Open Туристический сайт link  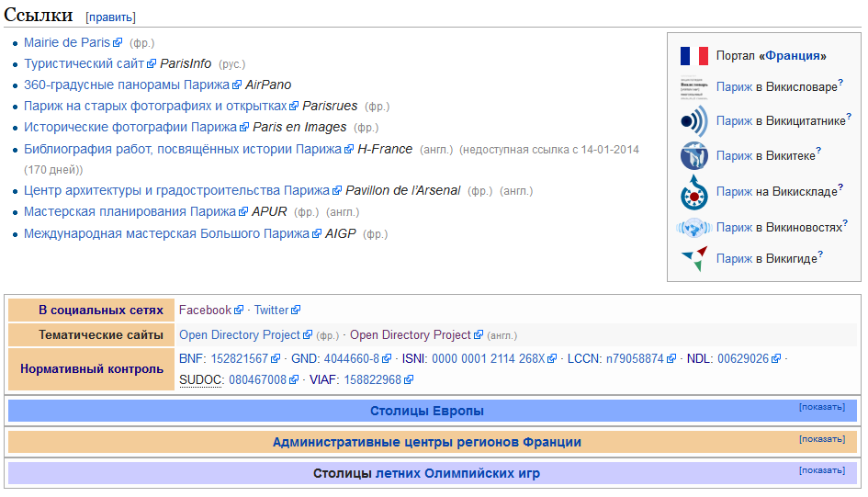click(84, 64)
